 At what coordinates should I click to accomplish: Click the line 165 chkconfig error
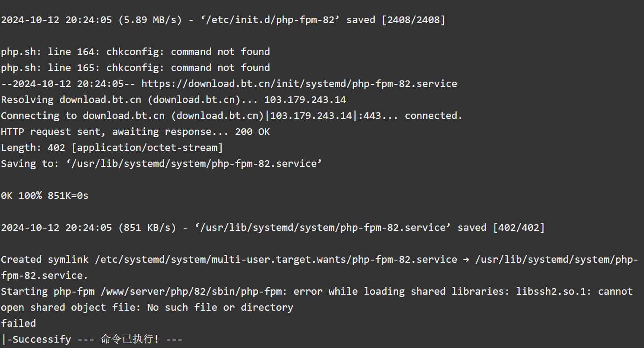tap(135, 67)
